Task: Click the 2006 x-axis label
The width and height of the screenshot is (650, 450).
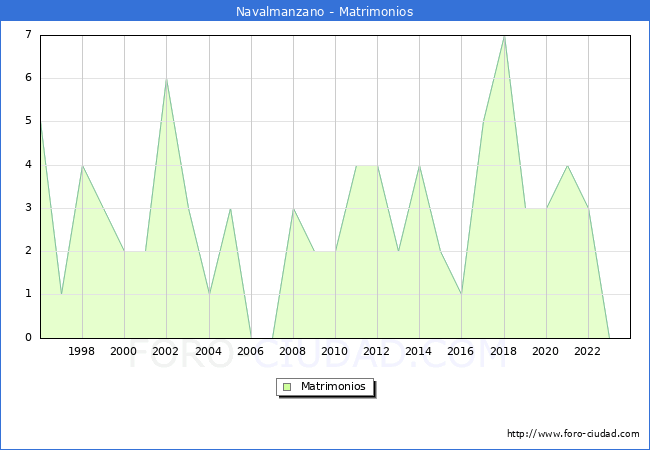Action: pyautogui.click(x=251, y=351)
